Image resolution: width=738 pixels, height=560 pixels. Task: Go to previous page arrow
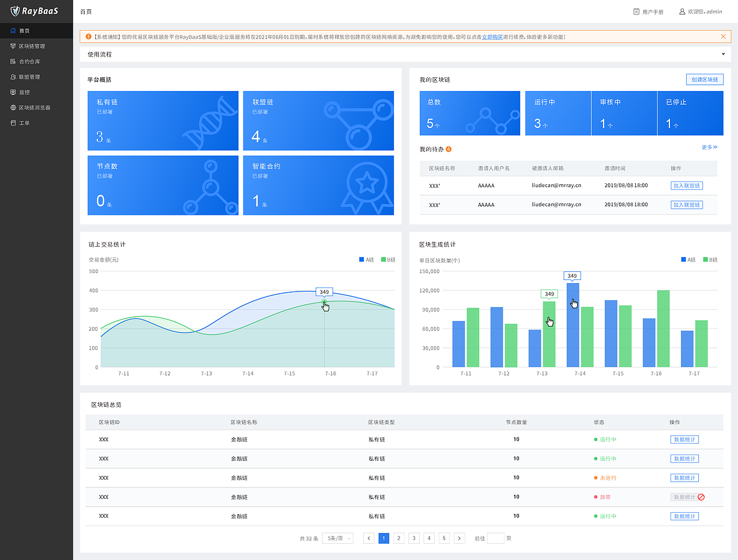click(x=369, y=538)
